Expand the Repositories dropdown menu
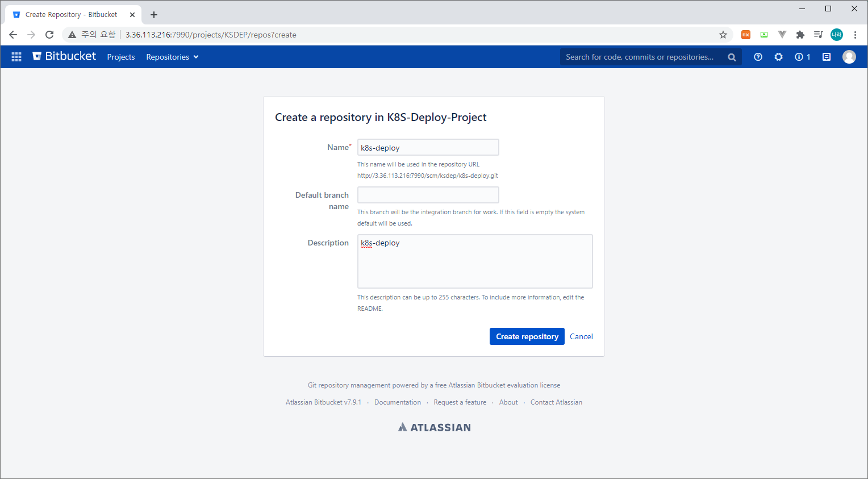This screenshot has height=479, width=868. (x=172, y=57)
